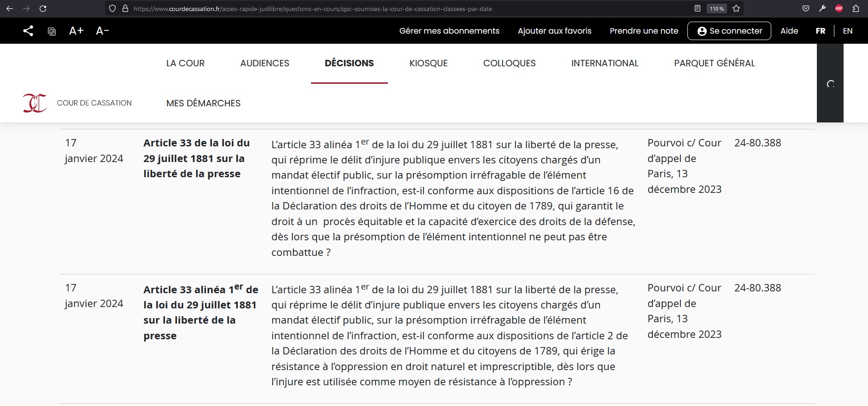The width and height of the screenshot is (868, 406).
Task: Click the share icon in the top bar
Action: (28, 31)
